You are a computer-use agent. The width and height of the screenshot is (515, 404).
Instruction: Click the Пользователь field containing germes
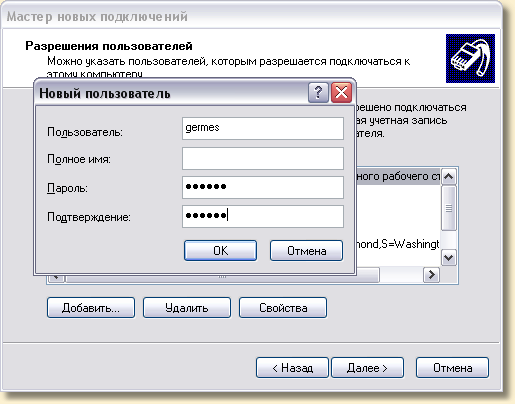click(263, 128)
